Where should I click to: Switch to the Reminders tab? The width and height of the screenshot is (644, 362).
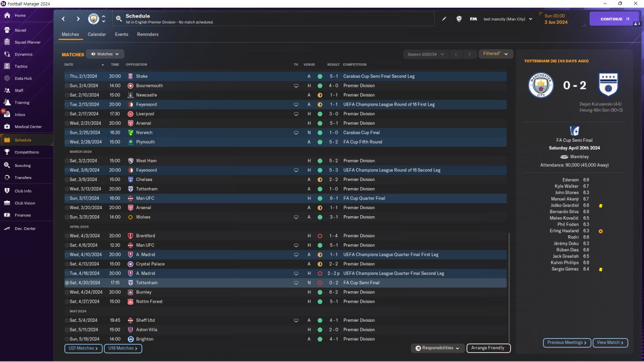(x=147, y=35)
